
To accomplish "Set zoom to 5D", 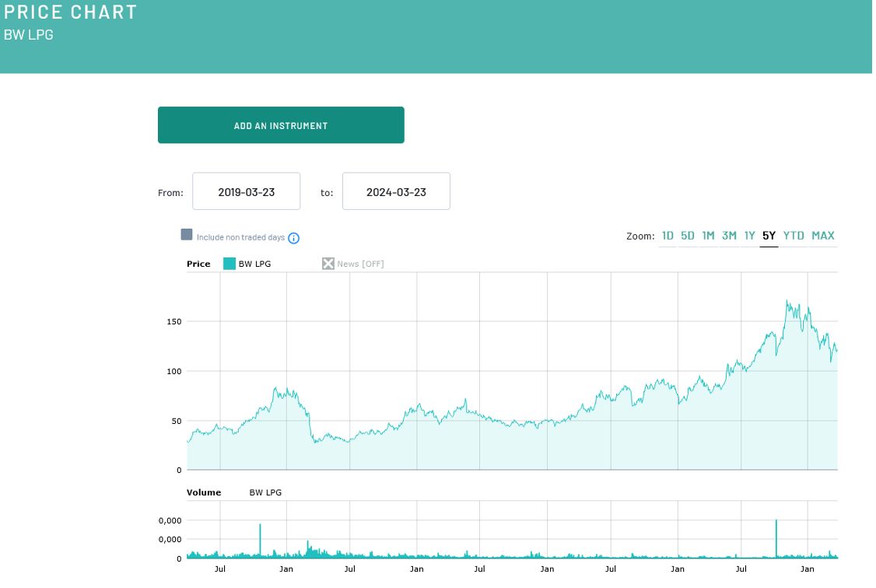I will [x=689, y=236].
